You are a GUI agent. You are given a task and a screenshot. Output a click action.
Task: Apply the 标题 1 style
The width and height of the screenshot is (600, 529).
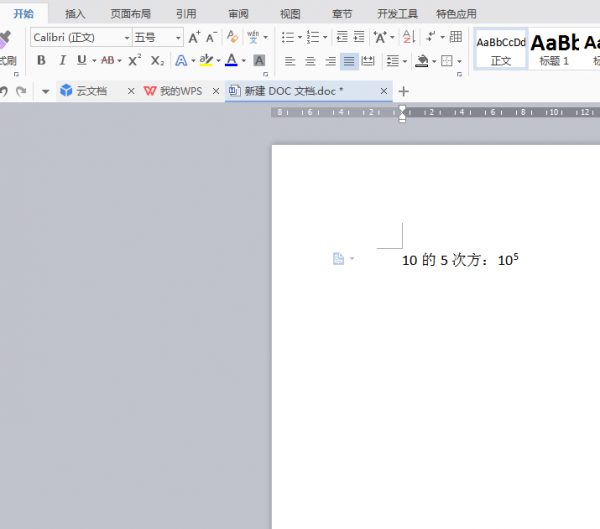click(554, 49)
